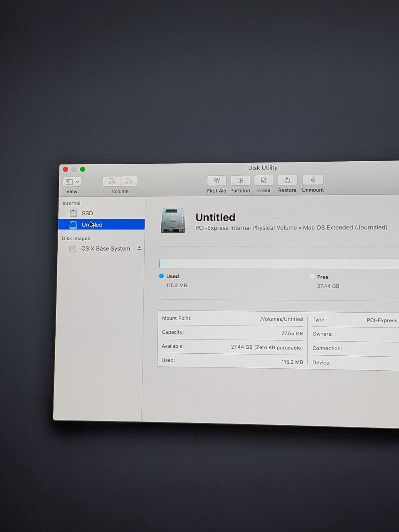Open the Partition tool
The image size is (399, 532).
tap(240, 180)
